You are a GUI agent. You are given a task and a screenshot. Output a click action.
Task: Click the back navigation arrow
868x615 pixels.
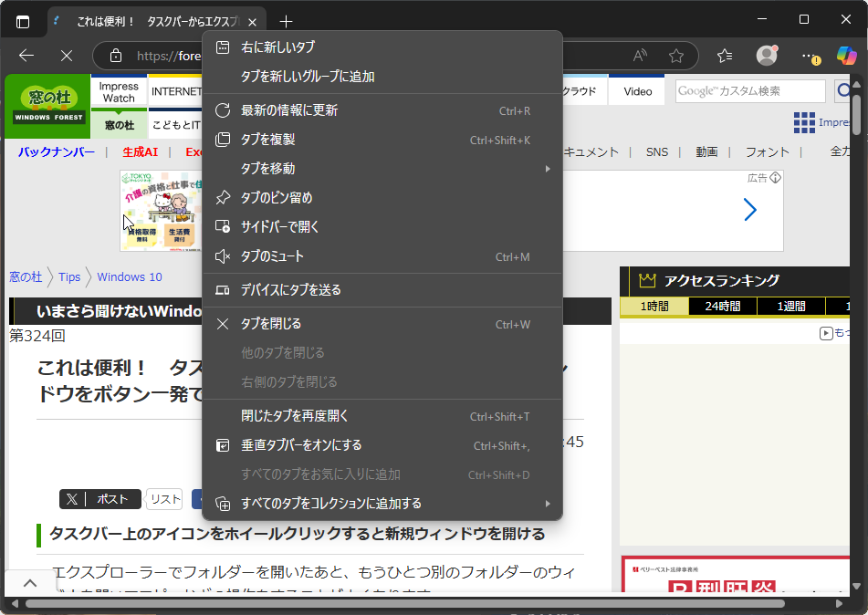click(x=26, y=56)
